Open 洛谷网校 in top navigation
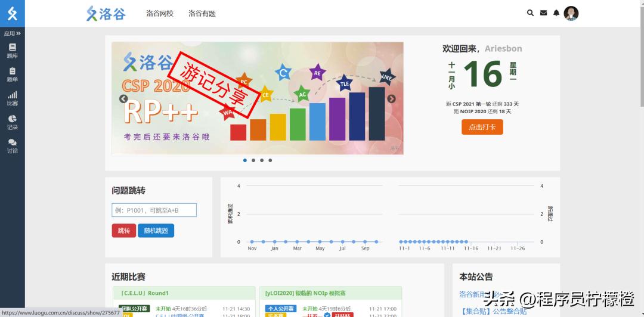The width and height of the screenshot is (644, 317). click(160, 14)
